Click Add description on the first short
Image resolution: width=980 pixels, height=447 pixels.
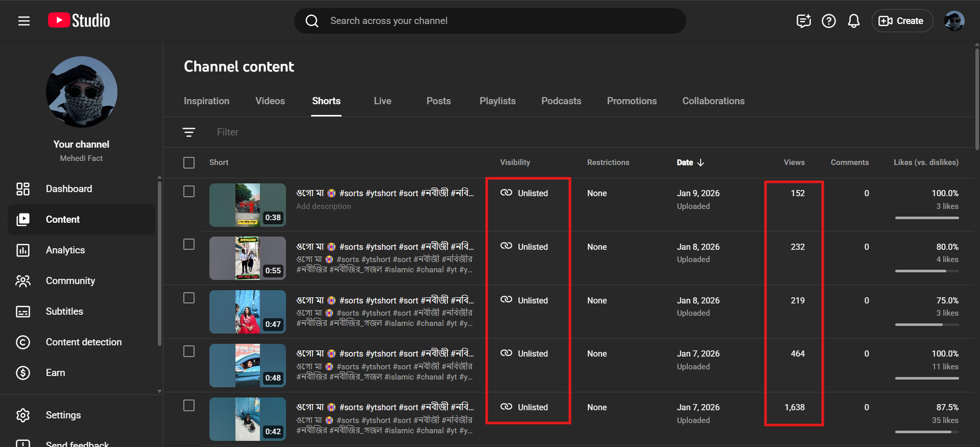323,206
